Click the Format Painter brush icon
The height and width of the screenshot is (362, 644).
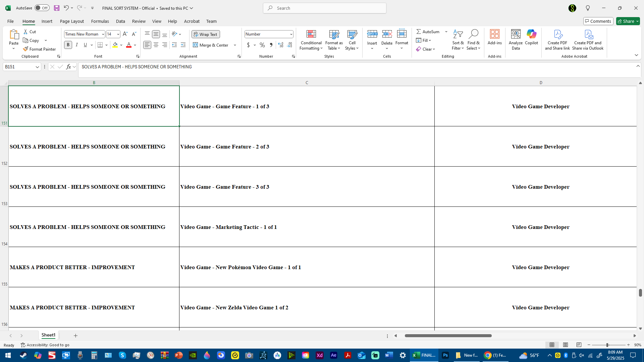point(25,49)
